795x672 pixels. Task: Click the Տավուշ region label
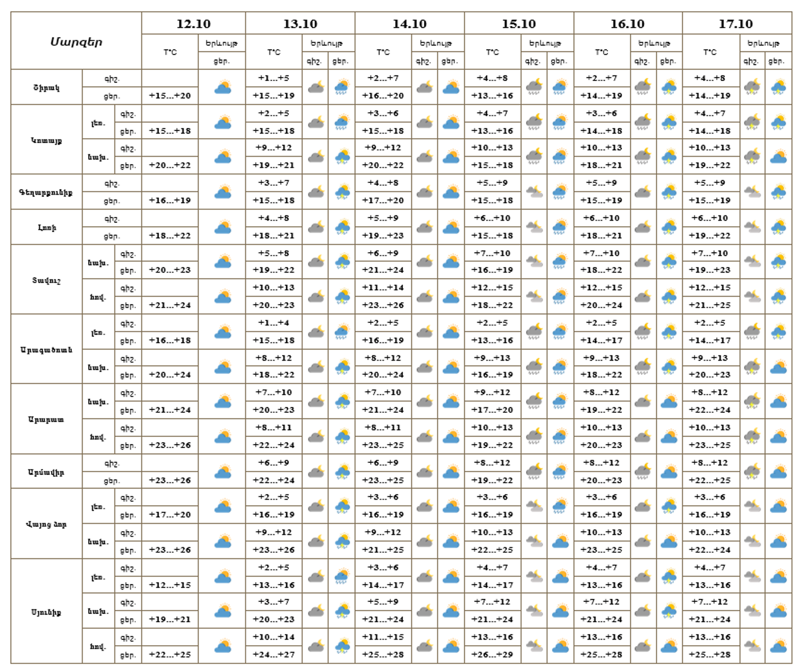pos(46,280)
